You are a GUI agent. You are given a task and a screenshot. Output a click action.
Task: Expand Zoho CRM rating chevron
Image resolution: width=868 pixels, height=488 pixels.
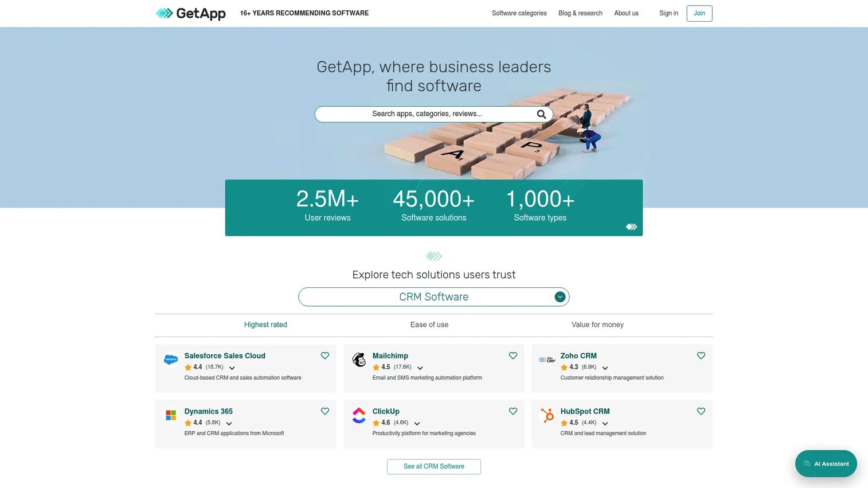[x=605, y=368]
